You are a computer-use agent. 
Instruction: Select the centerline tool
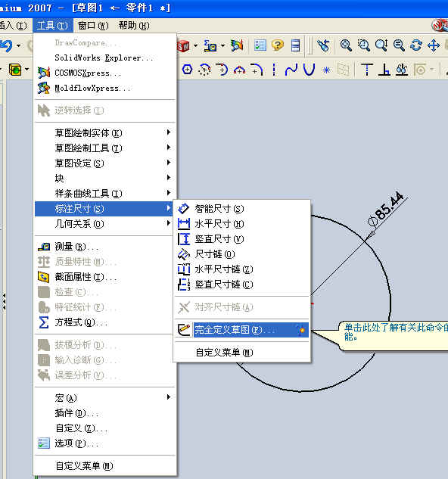pyautogui.click(x=274, y=70)
